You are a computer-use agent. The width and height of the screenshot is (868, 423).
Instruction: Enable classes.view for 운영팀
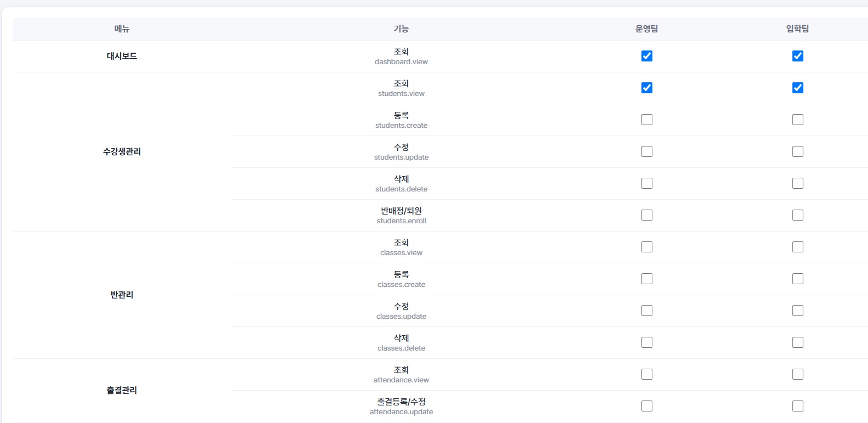coord(647,247)
